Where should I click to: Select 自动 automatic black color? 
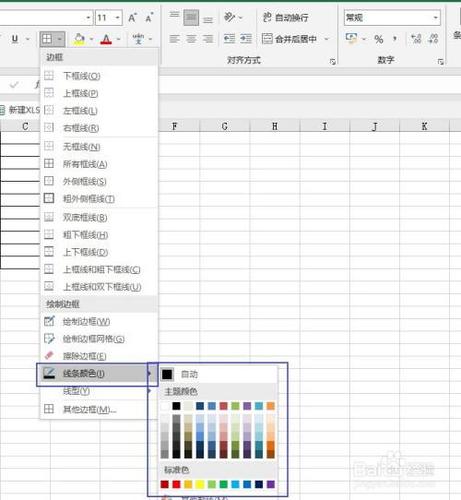(x=218, y=374)
